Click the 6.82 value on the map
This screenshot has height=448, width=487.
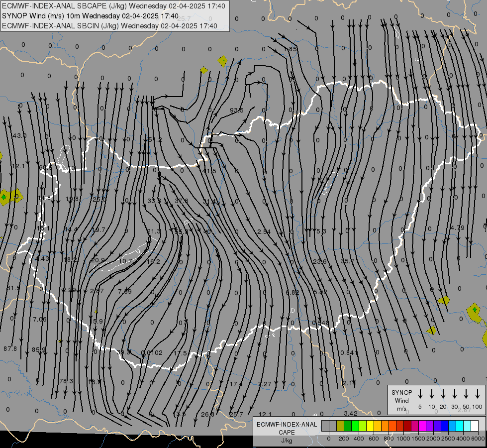(292, 292)
